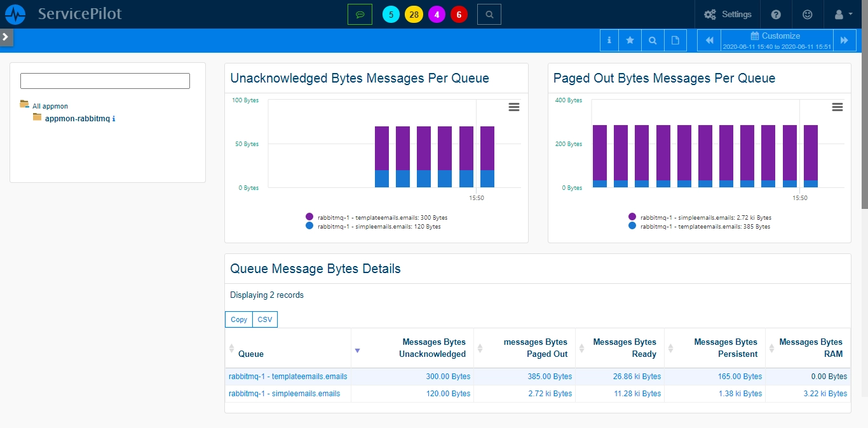868x428 pixels.
Task: Click the tree filter search box
Action: (x=105, y=81)
